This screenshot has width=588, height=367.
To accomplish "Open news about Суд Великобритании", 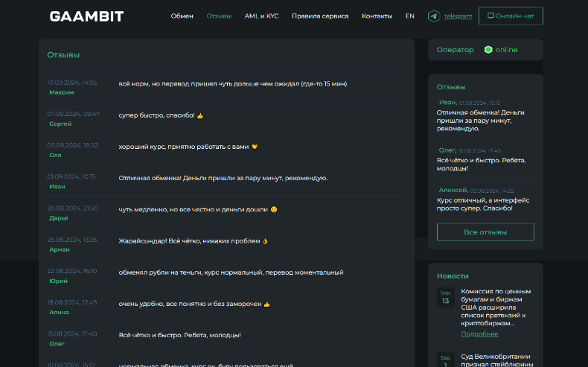I will coord(496,360).
